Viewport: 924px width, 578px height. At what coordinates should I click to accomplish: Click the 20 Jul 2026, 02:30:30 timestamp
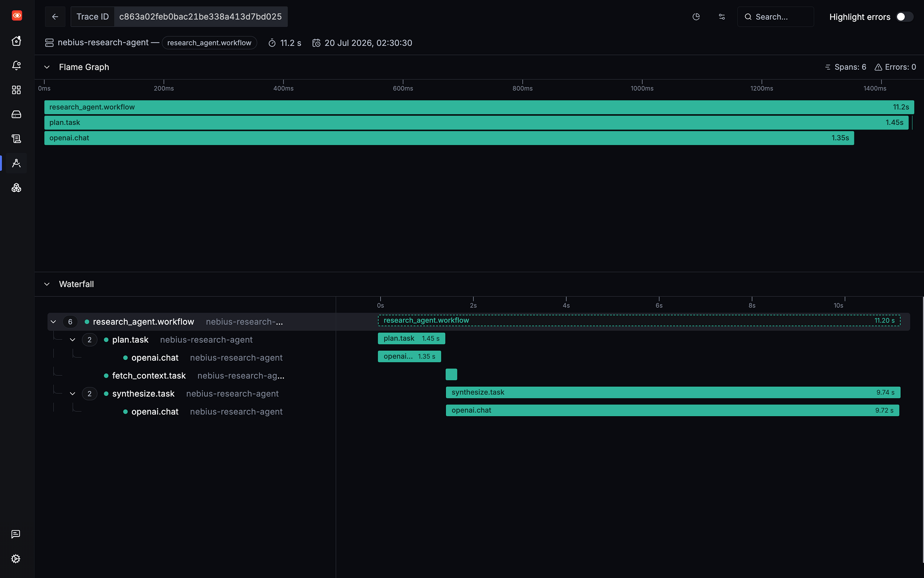pyautogui.click(x=368, y=43)
